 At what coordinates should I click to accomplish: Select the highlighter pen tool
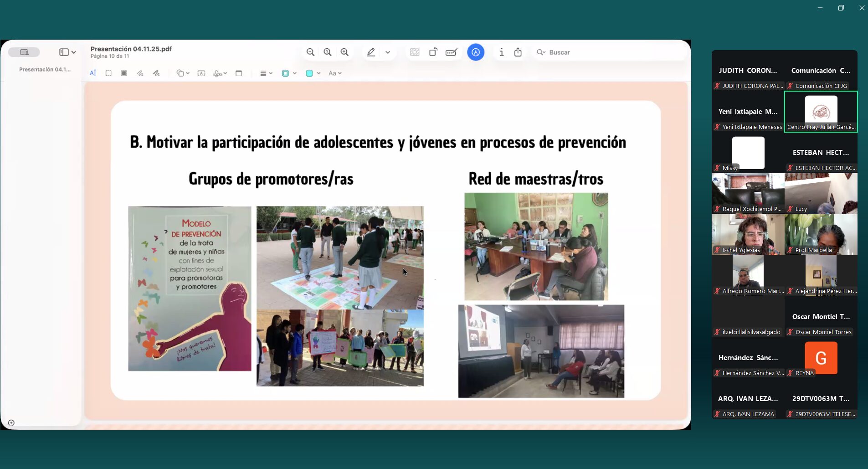point(371,52)
